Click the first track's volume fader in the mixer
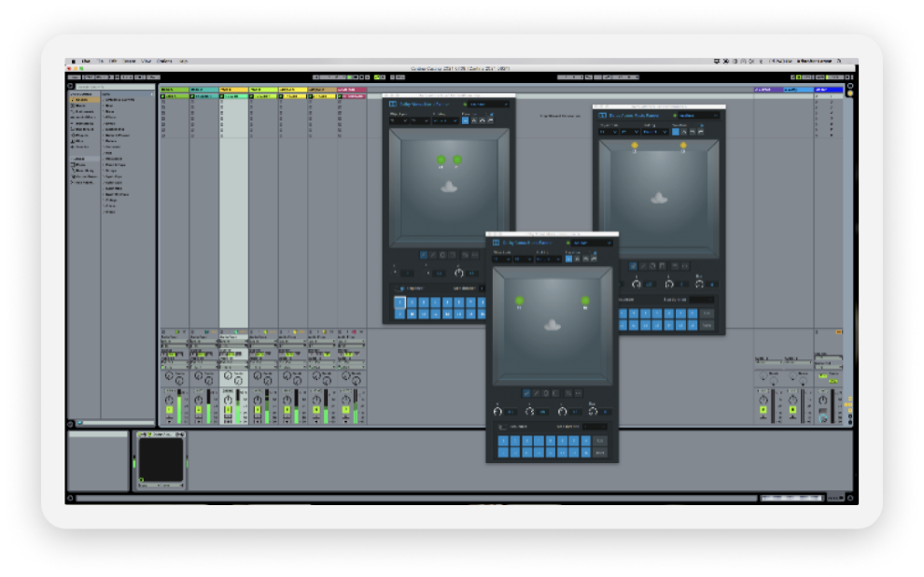This screenshot has height=577, width=924. pyautogui.click(x=180, y=403)
